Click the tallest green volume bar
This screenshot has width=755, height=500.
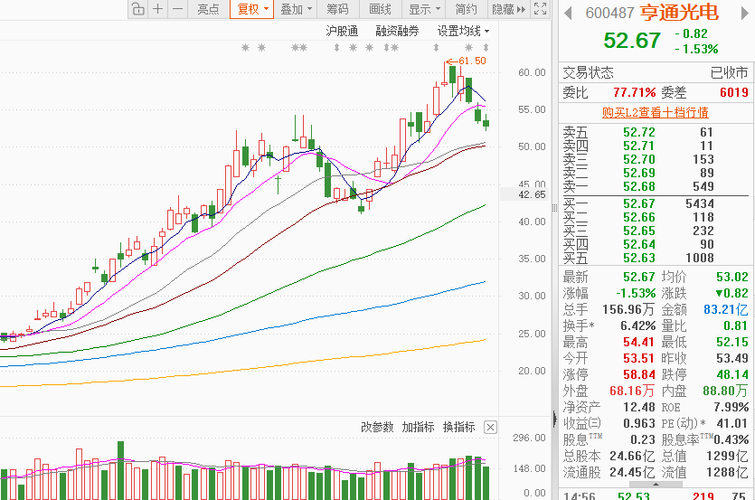coord(120,470)
